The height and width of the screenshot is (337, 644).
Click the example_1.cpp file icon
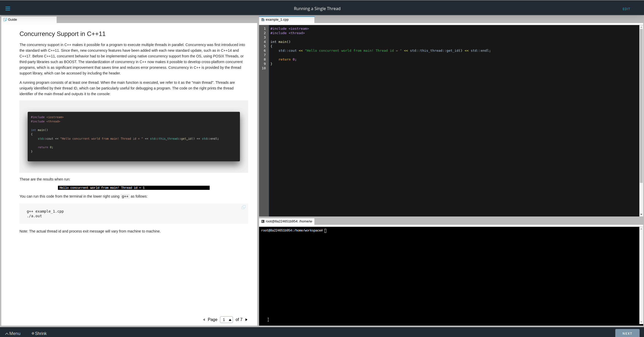263,20
